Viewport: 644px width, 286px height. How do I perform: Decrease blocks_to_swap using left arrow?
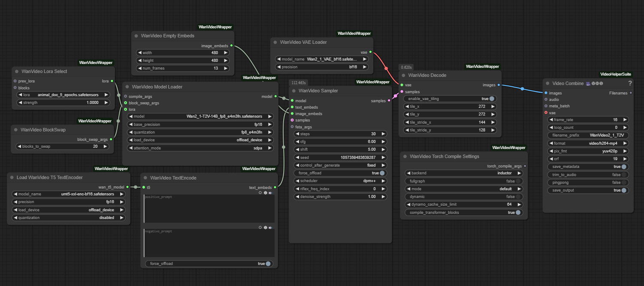click(x=20, y=146)
